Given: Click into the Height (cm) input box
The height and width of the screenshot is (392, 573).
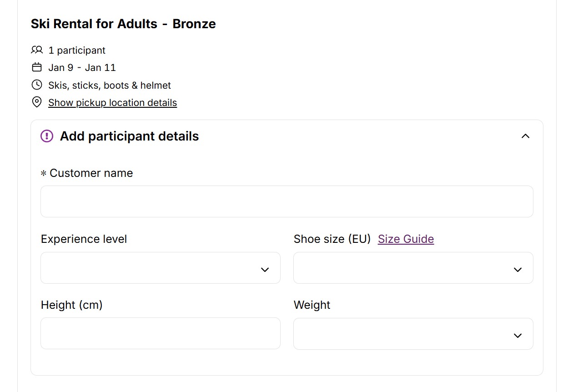Looking at the screenshot, I should pyautogui.click(x=160, y=333).
